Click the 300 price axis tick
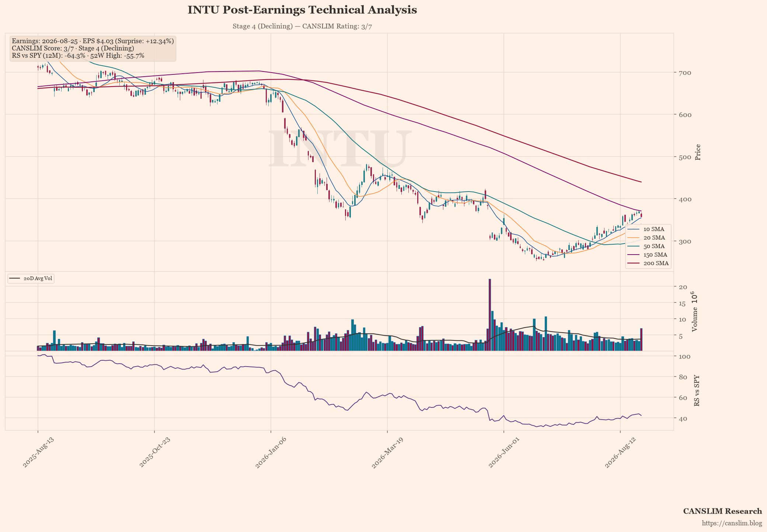This screenshot has height=532, width=767. 684,241
